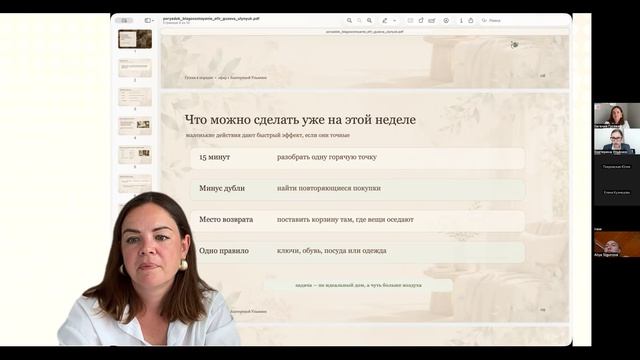Select the highlight pen tool in toolbar
Image resolution: width=640 pixels, height=360 pixels.
tap(384, 20)
